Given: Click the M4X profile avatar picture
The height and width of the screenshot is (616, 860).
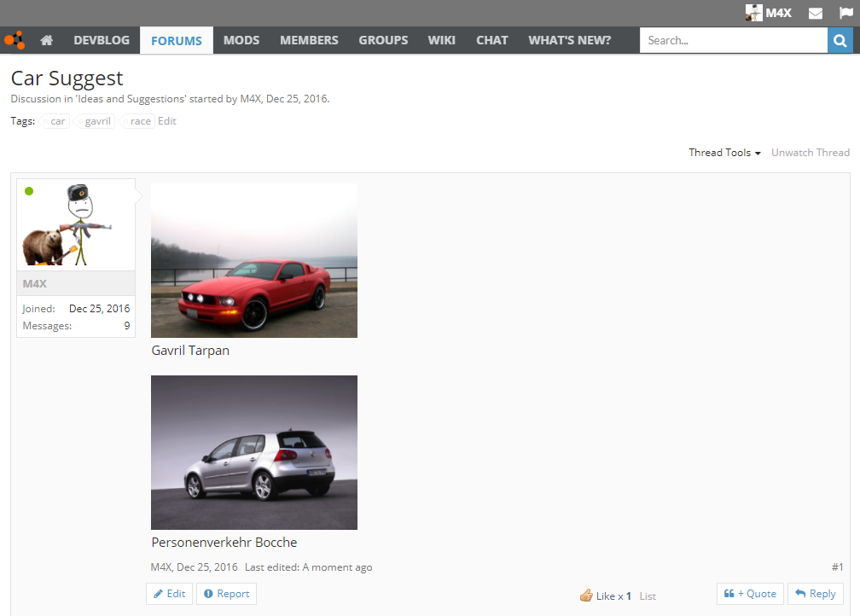Looking at the screenshot, I should 76,225.
